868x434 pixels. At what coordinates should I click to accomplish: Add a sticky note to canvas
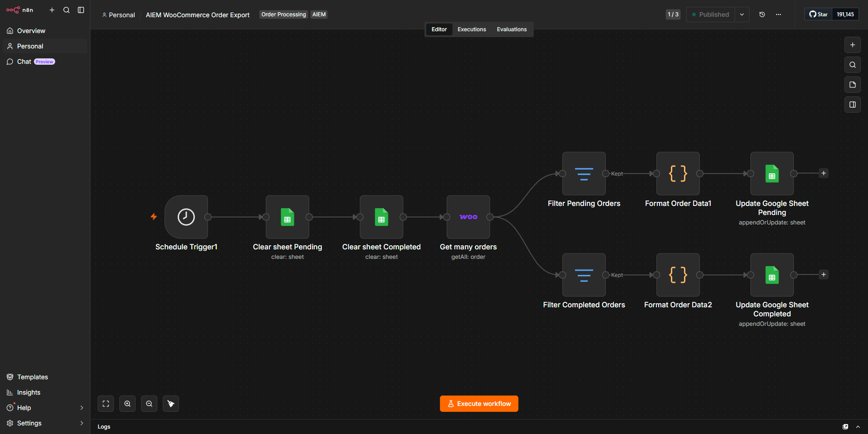pyautogui.click(x=853, y=85)
